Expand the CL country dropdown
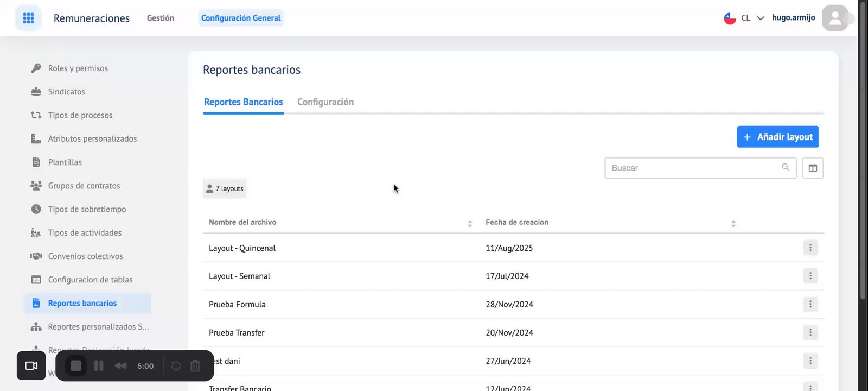868x391 pixels. (x=761, y=18)
